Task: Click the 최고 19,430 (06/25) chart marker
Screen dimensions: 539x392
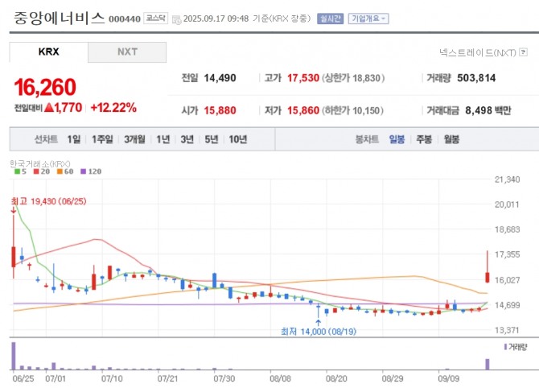Action: [x=48, y=201]
